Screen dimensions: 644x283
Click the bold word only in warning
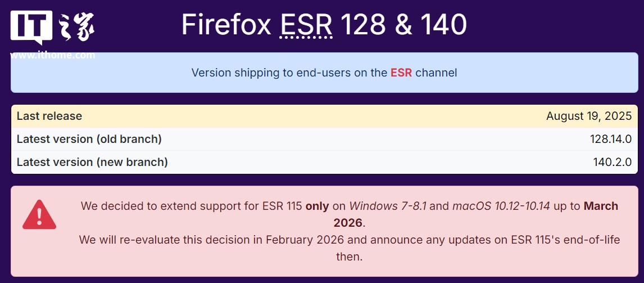click(x=317, y=206)
